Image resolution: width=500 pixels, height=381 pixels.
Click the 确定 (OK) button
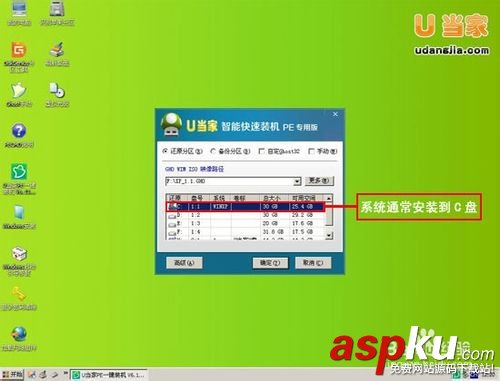click(x=270, y=263)
